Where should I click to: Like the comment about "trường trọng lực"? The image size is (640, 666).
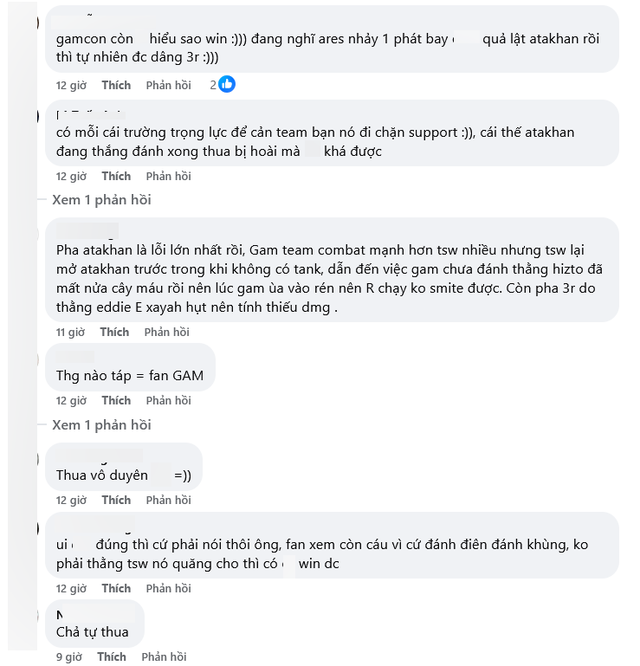116,176
